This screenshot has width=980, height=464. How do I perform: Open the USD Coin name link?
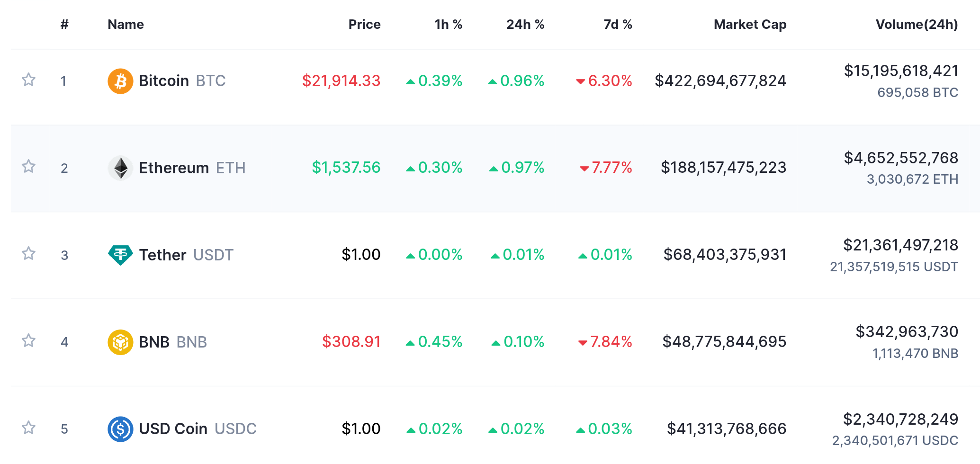(173, 429)
